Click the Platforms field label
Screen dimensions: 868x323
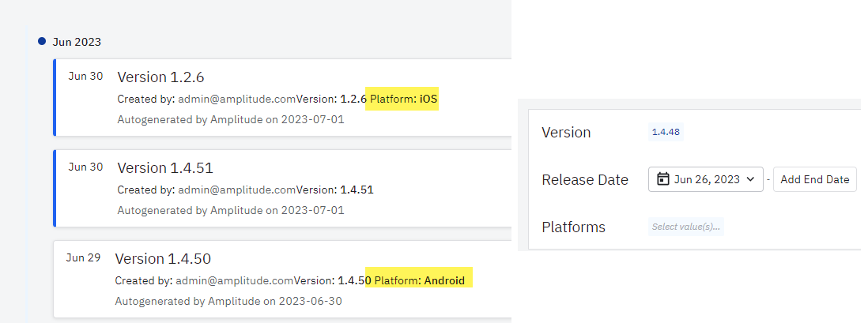pos(573,227)
